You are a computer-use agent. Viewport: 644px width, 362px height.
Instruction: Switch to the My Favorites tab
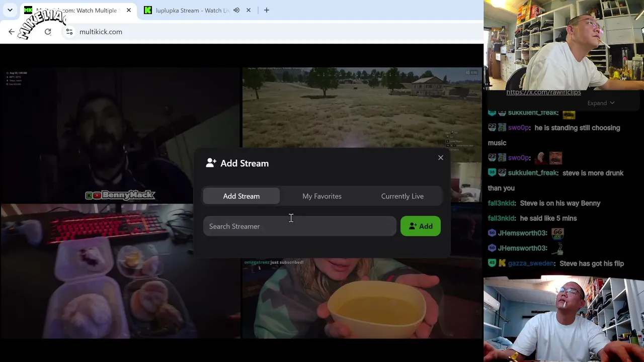coord(322,196)
